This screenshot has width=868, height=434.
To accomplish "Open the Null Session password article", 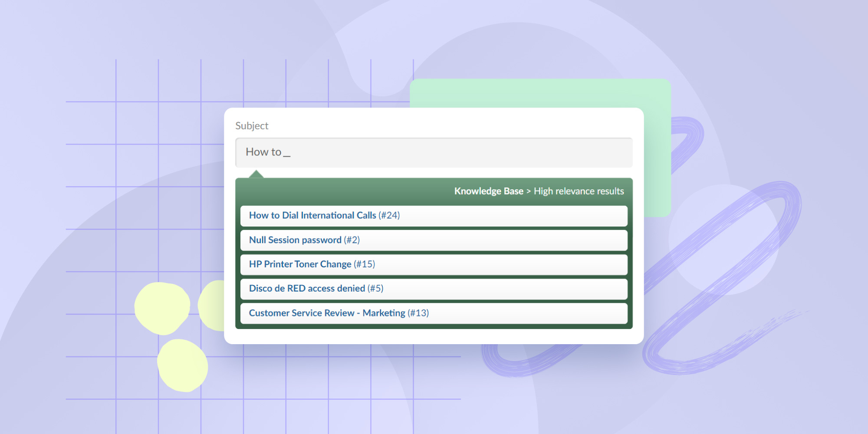I will click(x=295, y=240).
